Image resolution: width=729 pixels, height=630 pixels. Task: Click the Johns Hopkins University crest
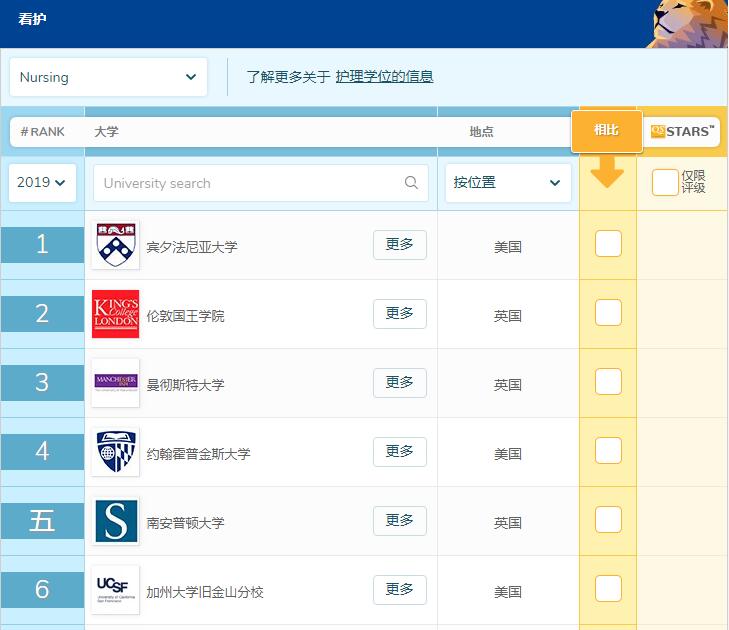coord(115,452)
